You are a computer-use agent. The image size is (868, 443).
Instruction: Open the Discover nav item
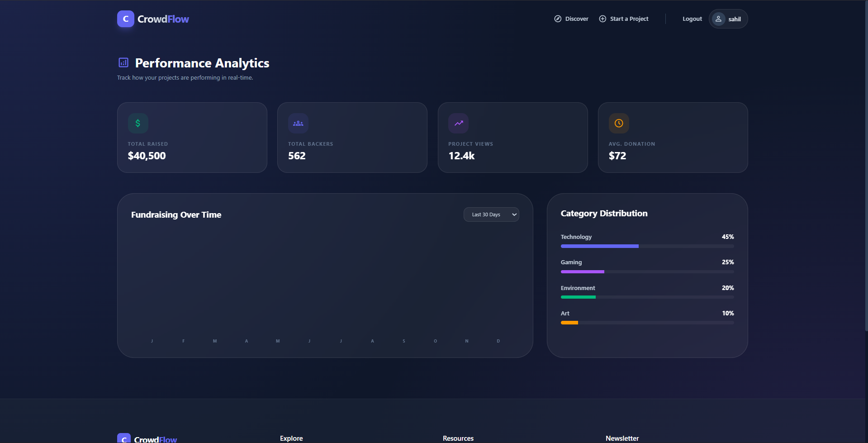coord(576,19)
